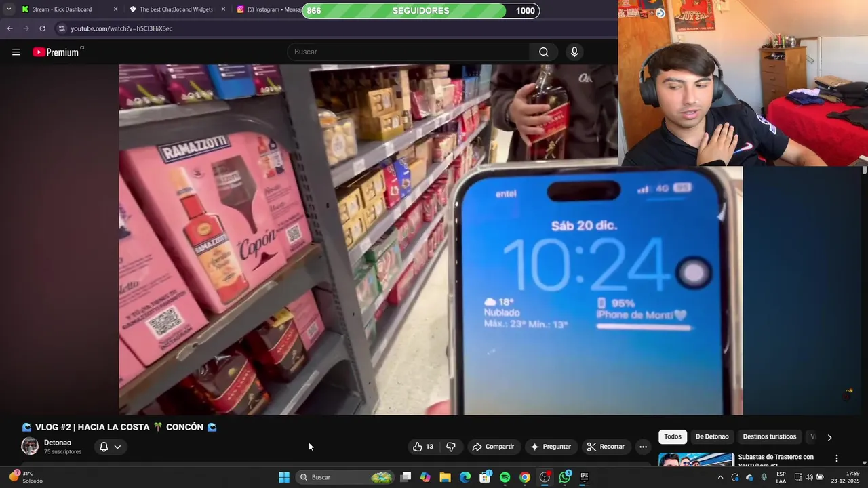This screenshot has width=868, height=488.
Task: Open network settings icon in the system tray
Action: point(798,477)
